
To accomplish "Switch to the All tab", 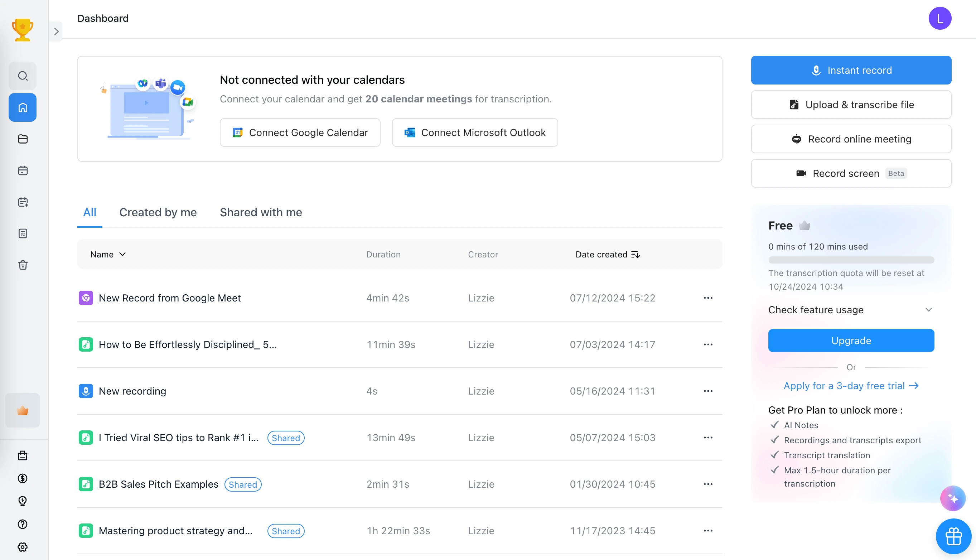I will (x=90, y=212).
